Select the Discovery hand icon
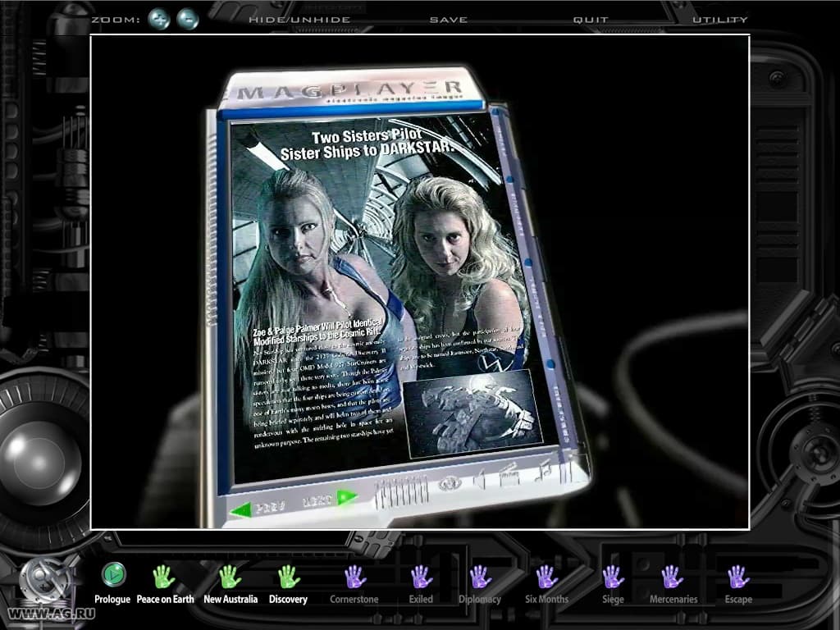The height and width of the screenshot is (630, 840). pyautogui.click(x=290, y=577)
